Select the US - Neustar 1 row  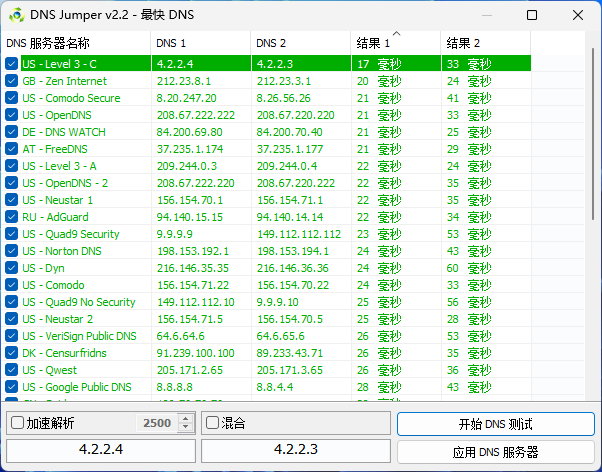coord(268,200)
